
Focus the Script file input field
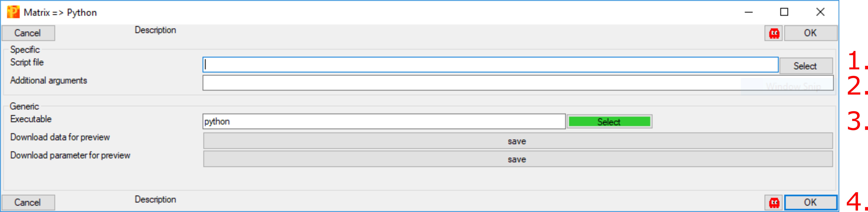(x=490, y=65)
